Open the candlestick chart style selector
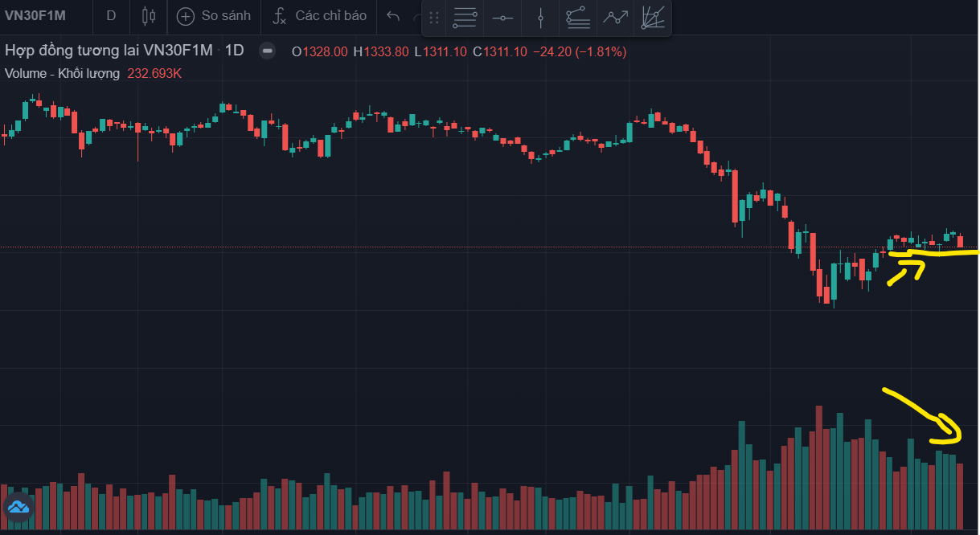The width and height of the screenshot is (980, 535). tap(148, 16)
